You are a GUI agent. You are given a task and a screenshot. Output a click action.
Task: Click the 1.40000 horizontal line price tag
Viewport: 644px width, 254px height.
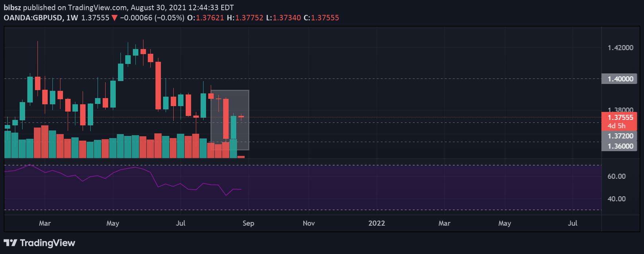[619, 79]
